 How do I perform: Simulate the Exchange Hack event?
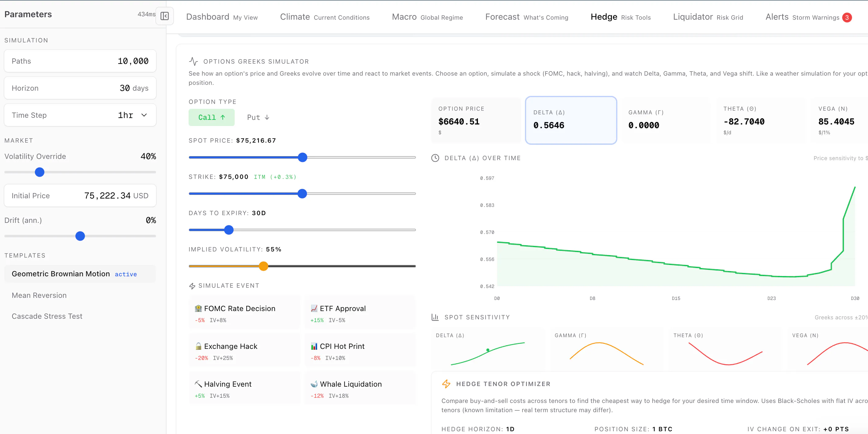[x=244, y=350]
